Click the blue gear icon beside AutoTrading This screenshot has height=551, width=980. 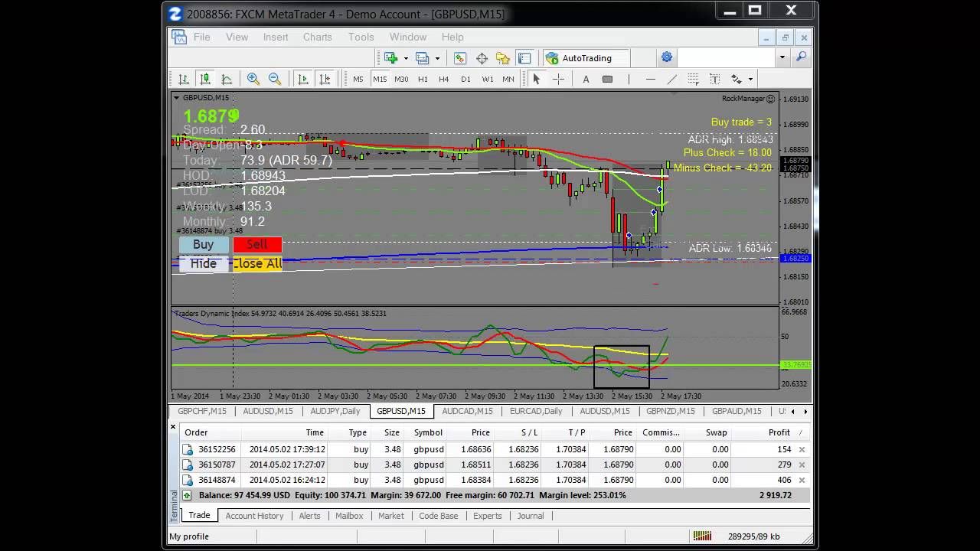click(667, 57)
